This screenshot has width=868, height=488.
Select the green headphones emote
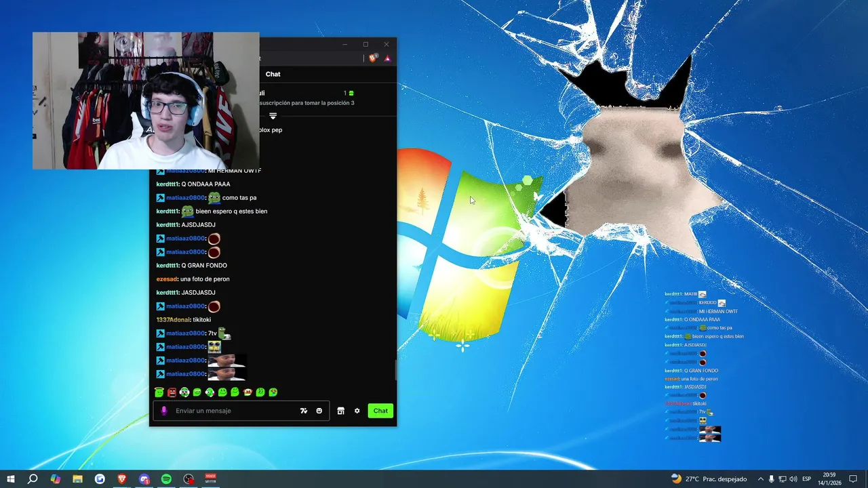[184, 392]
